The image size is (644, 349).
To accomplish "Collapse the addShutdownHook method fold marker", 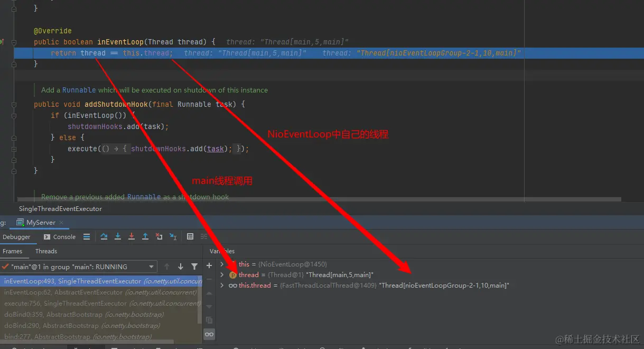I will click(x=14, y=104).
